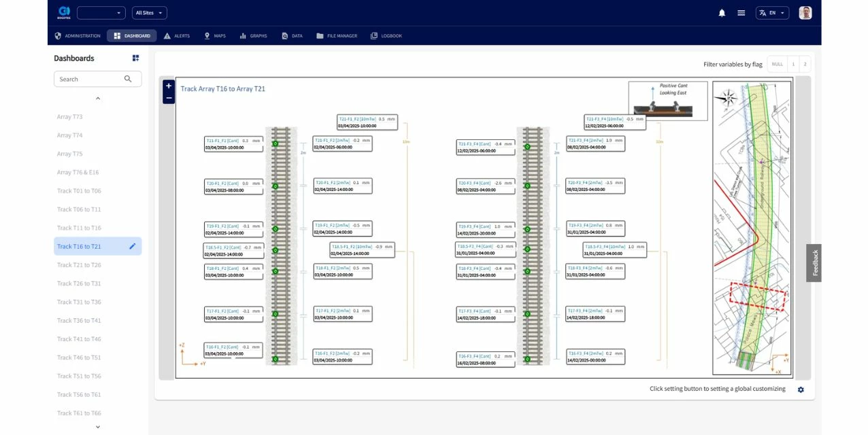
Task: Select Track T21 to T26 dashboard
Action: pos(79,265)
